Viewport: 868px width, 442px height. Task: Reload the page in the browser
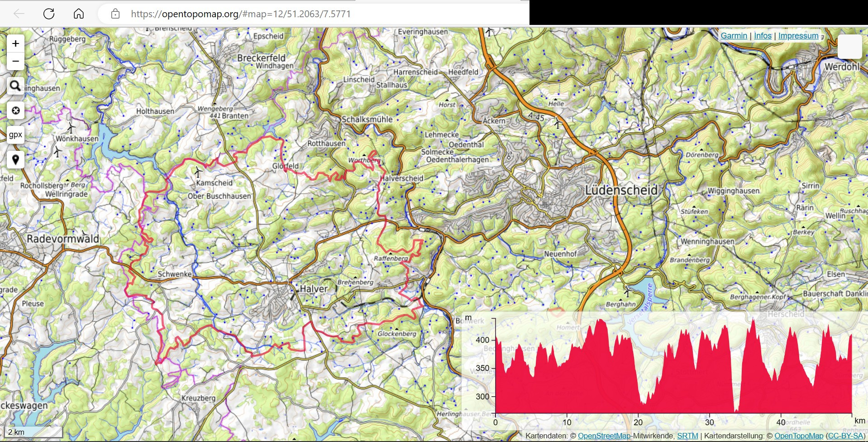click(49, 14)
